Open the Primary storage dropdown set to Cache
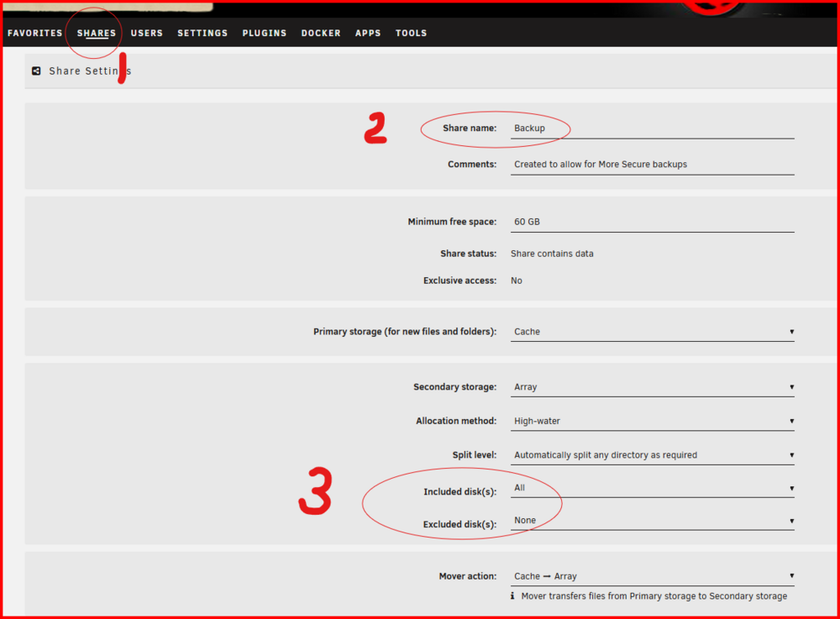The height and width of the screenshot is (619, 840). tap(653, 332)
